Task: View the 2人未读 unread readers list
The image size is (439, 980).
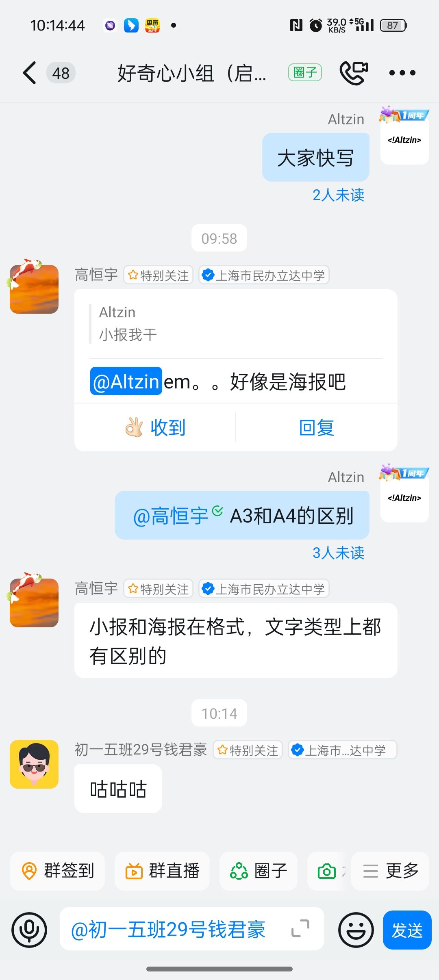Action: pos(338,195)
